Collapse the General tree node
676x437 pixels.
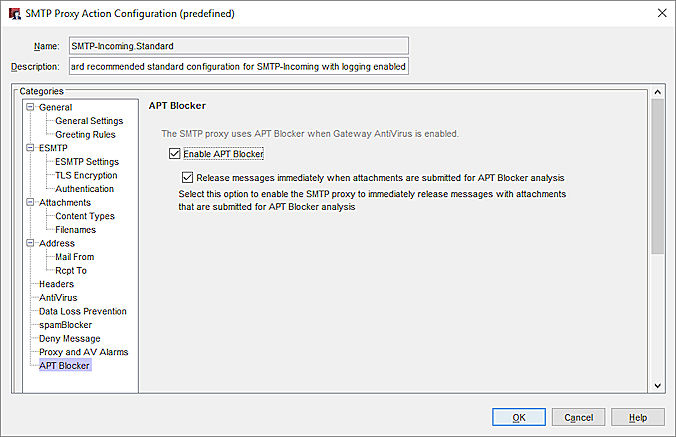[x=30, y=107]
